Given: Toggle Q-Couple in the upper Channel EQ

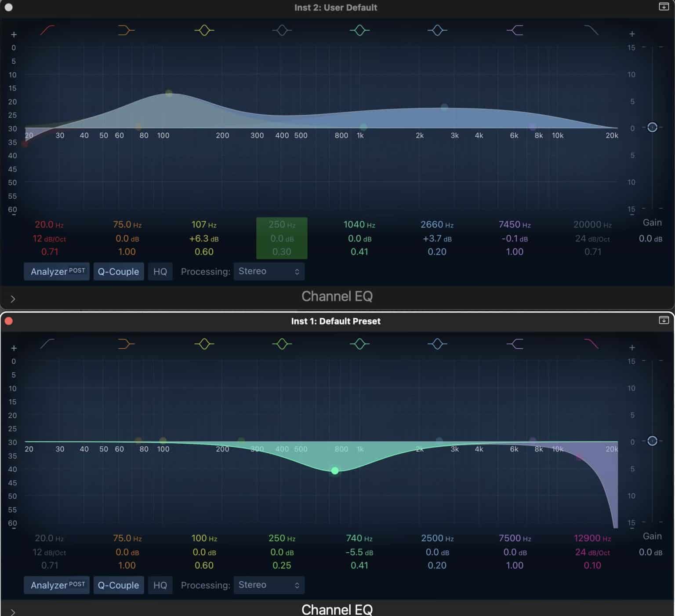Looking at the screenshot, I should click(x=118, y=271).
